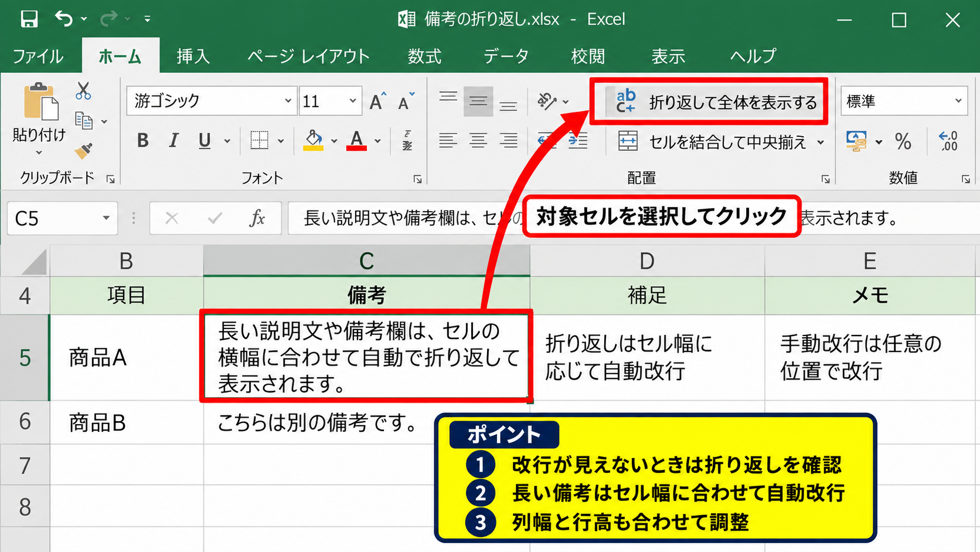980x552 pixels.
Task: Expand the 標準 number format dropdown
Action: pyautogui.click(x=958, y=101)
